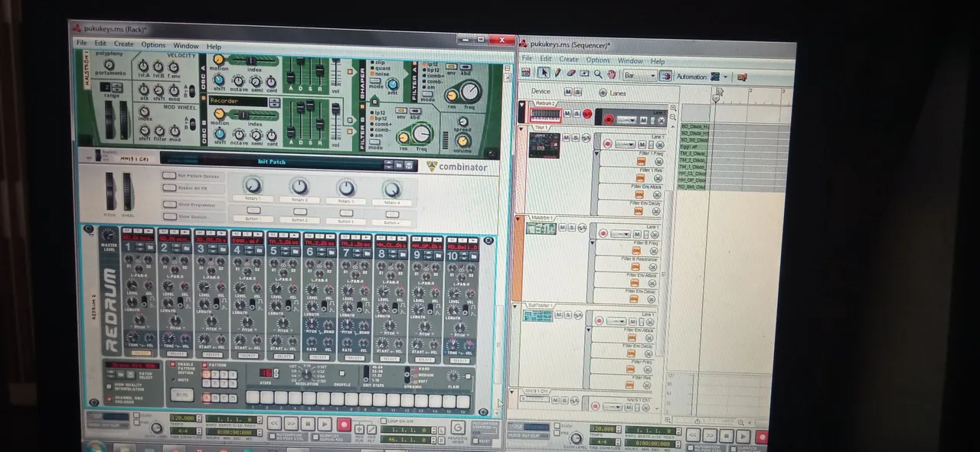Open the Rack window File menu
Screen dimensions: 980x452
81,44
